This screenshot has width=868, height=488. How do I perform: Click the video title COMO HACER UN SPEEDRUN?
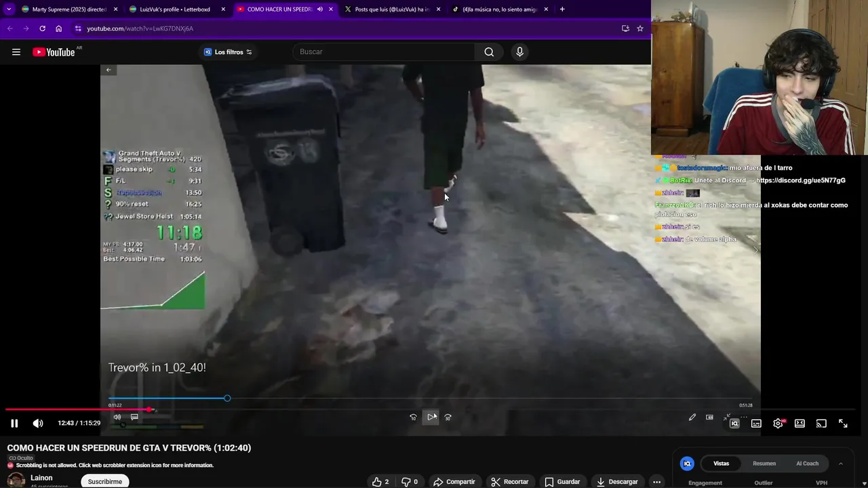pyautogui.click(x=129, y=448)
